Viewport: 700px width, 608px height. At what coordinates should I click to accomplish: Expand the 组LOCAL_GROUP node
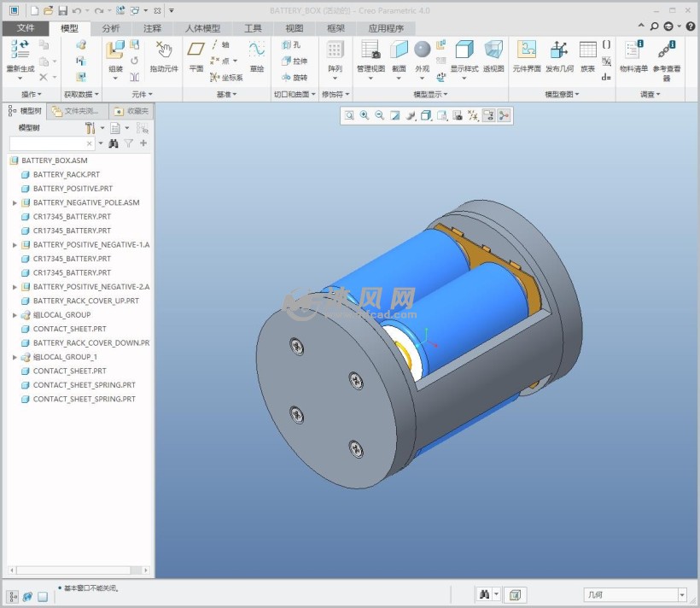[15, 315]
